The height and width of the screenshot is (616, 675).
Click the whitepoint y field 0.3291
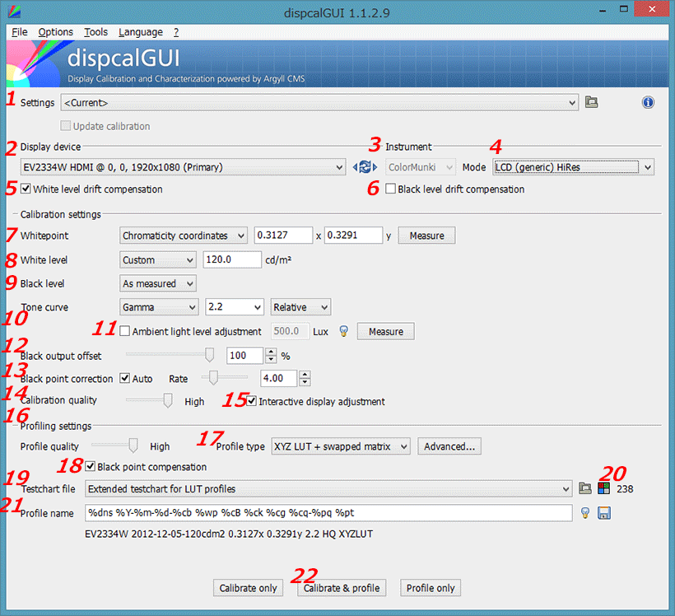point(353,236)
